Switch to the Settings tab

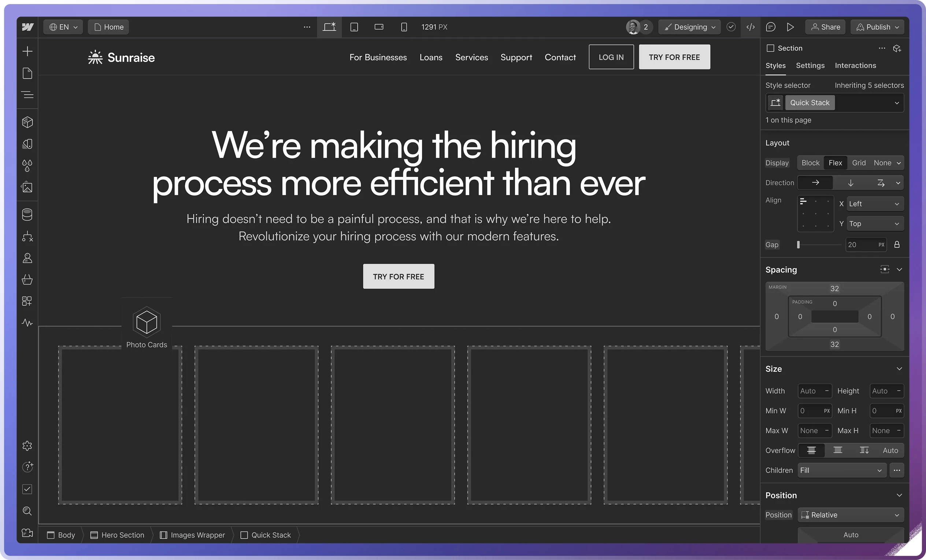(x=810, y=66)
